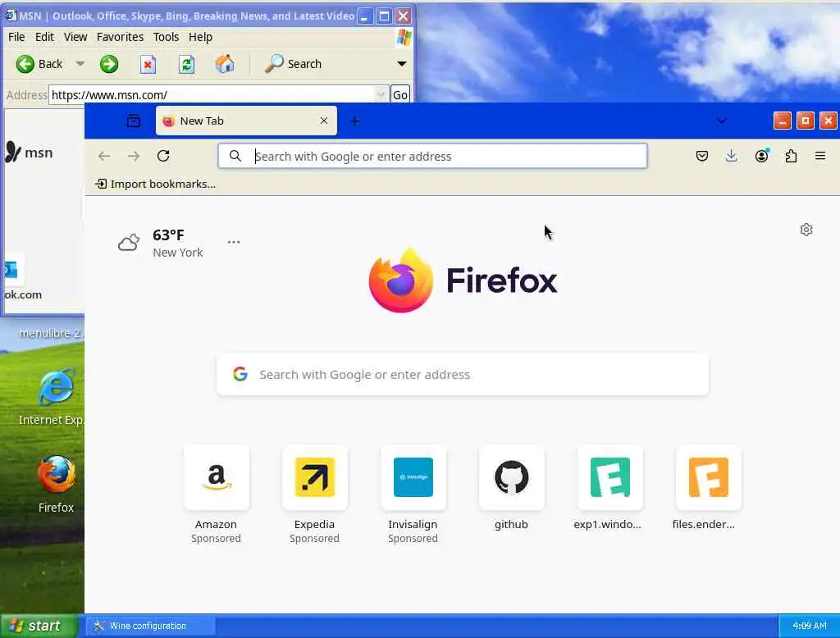Open the Help menu in Internet Explorer
840x638 pixels.
tap(200, 37)
